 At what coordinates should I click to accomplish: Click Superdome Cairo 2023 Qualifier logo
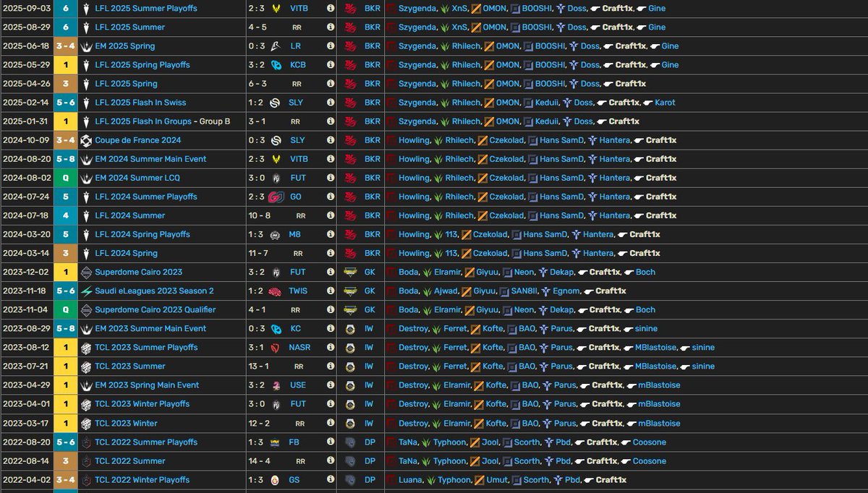(86, 309)
